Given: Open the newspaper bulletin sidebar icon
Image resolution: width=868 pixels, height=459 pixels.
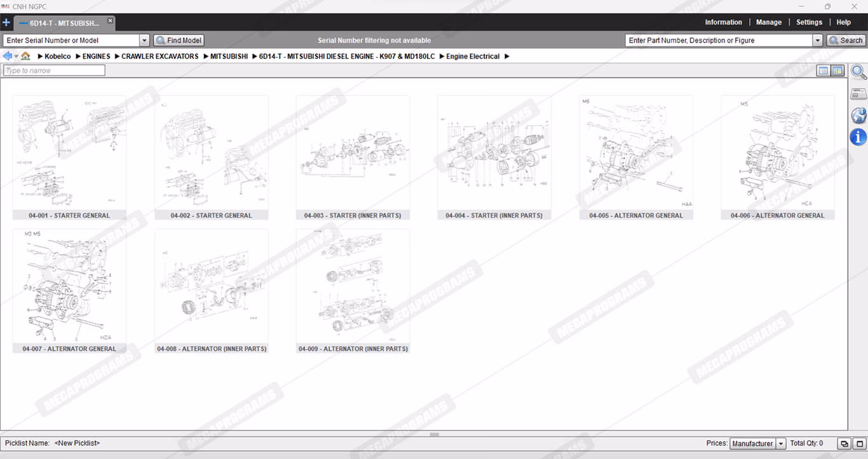Looking at the screenshot, I should [858, 94].
